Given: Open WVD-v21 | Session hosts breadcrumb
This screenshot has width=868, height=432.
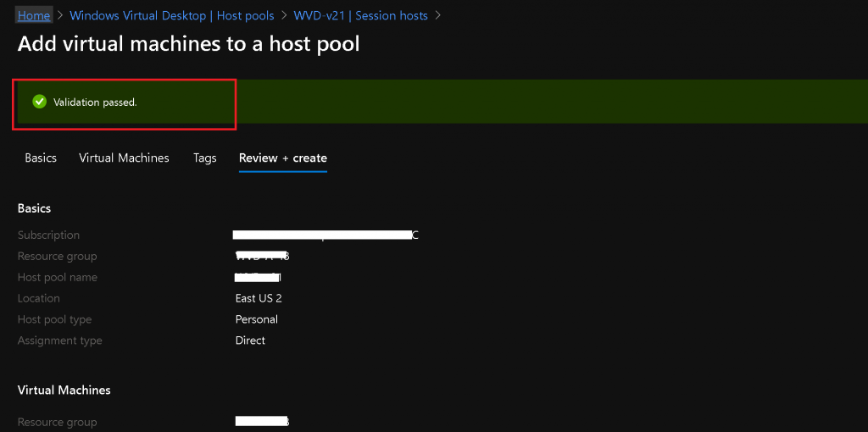Looking at the screenshot, I should [x=361, y=15].
